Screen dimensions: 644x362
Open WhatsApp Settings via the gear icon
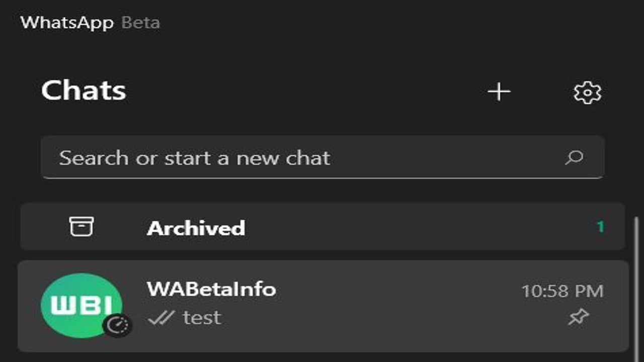click(x=587, y=92)
